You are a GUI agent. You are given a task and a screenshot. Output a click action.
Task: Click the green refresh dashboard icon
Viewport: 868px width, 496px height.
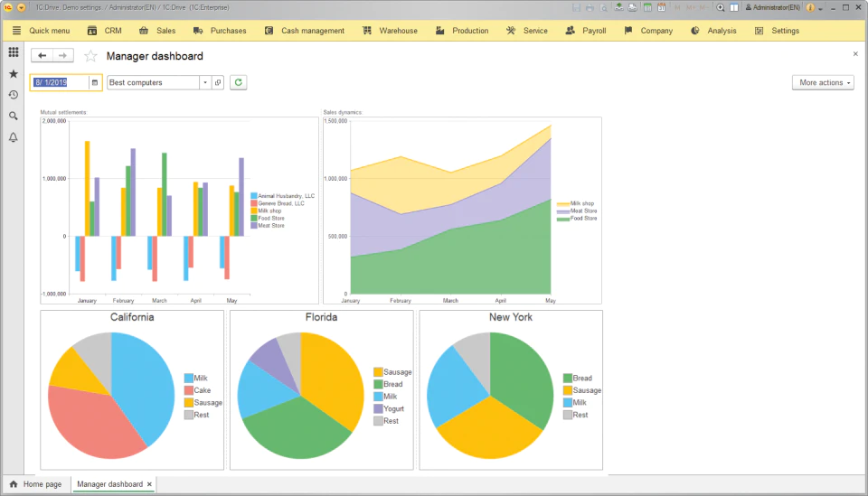[238, 82]
